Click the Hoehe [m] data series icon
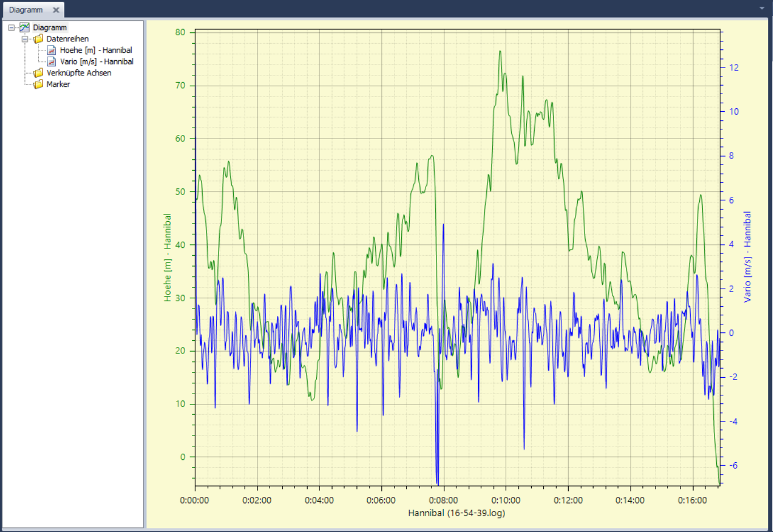The width and height of the screenshot is (773, 532). coord(52,50)
